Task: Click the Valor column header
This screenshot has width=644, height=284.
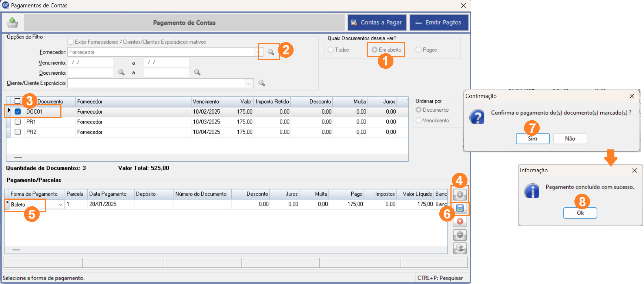Action: click(237, 101)
